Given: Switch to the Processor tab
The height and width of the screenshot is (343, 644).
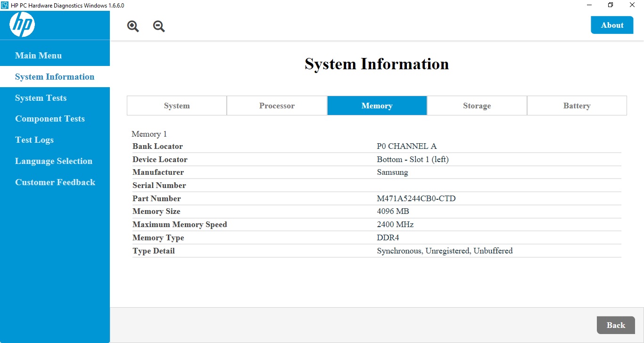Looking at the screenshot, I should [x=277, y=106].
